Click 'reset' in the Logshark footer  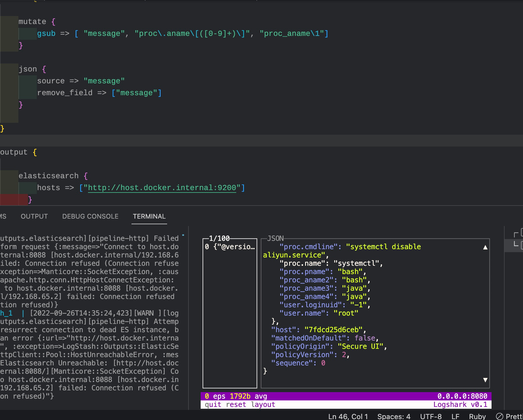pos(236,404)
